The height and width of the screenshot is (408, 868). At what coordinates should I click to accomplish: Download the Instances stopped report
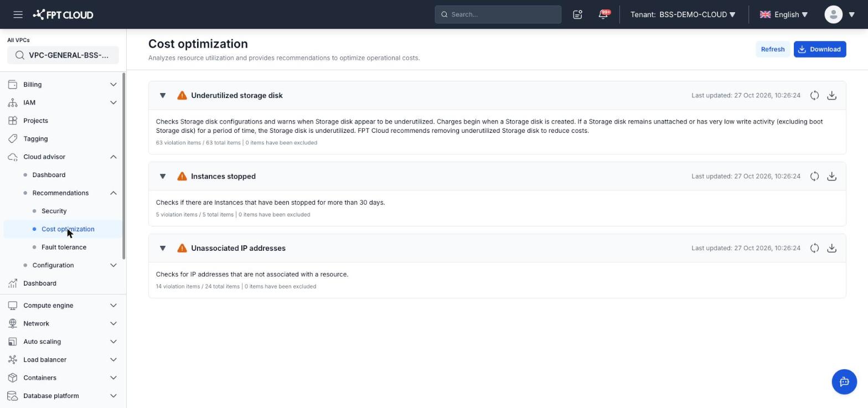tap(831, 176)
